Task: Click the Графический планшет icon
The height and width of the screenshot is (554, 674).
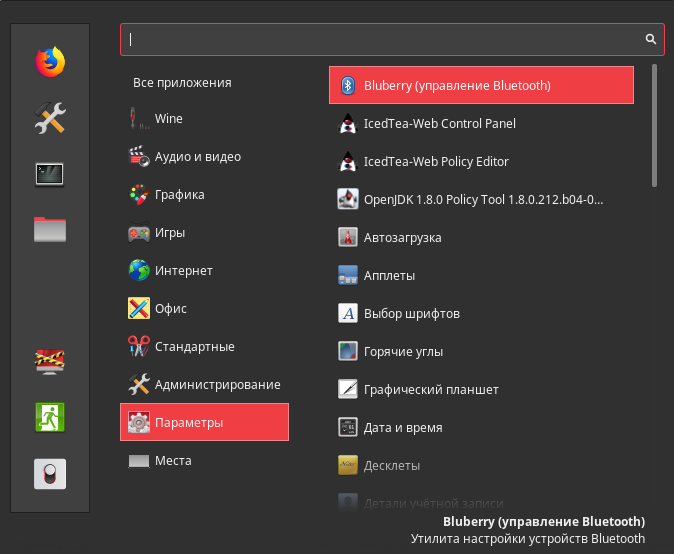Action: pos(348,389)
